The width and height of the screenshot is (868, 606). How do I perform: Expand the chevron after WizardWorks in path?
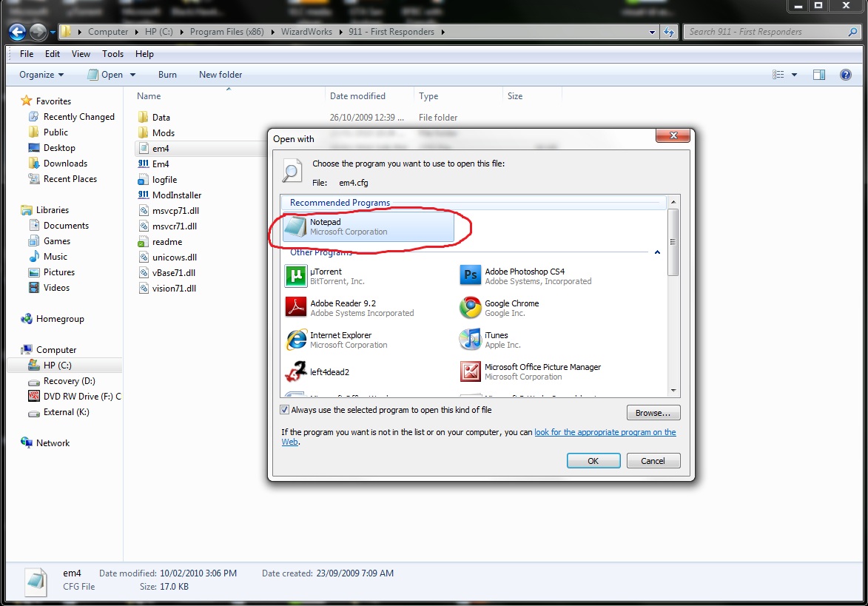pyautogui.click(x=340, y=32)
